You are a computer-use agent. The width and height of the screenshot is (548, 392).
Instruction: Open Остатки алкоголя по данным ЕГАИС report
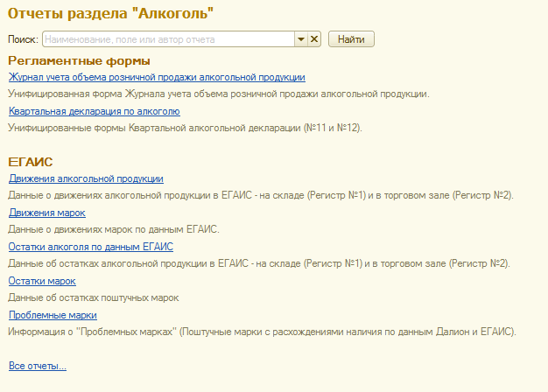91,247
